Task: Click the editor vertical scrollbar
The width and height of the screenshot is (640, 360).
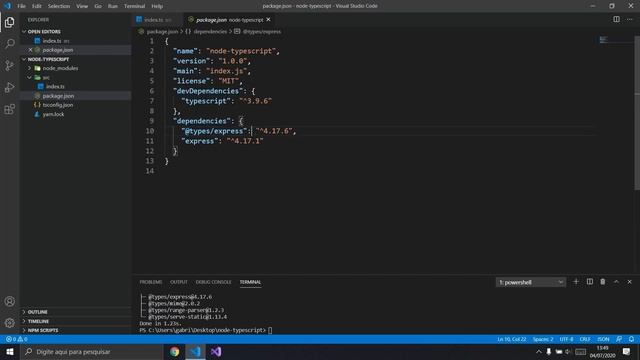Action: [637, 113]
